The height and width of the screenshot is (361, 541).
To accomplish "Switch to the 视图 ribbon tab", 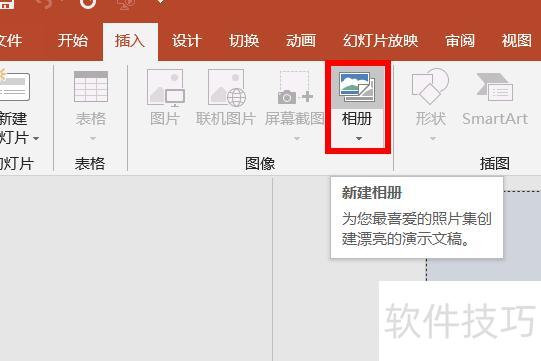I will [517, 41].
